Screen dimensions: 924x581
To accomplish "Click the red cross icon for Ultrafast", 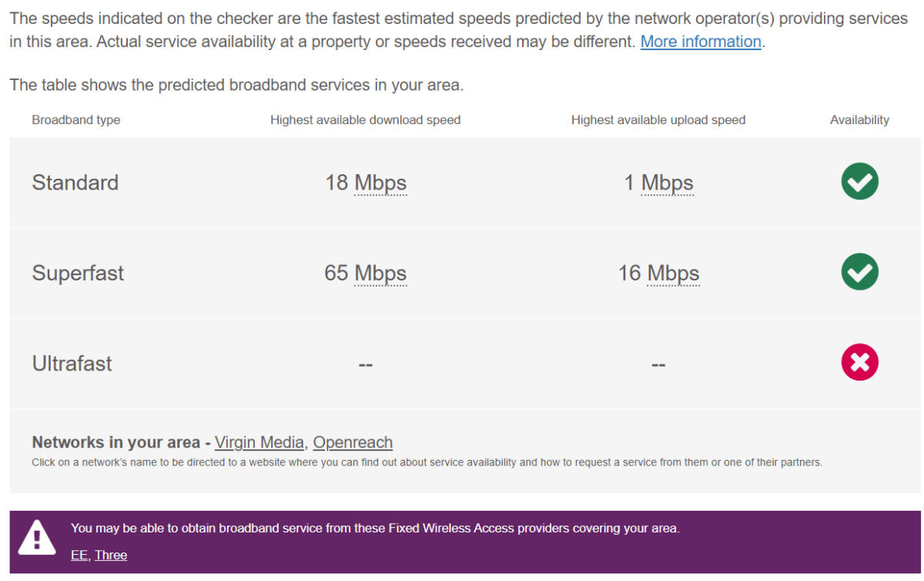I will (859, 363).
